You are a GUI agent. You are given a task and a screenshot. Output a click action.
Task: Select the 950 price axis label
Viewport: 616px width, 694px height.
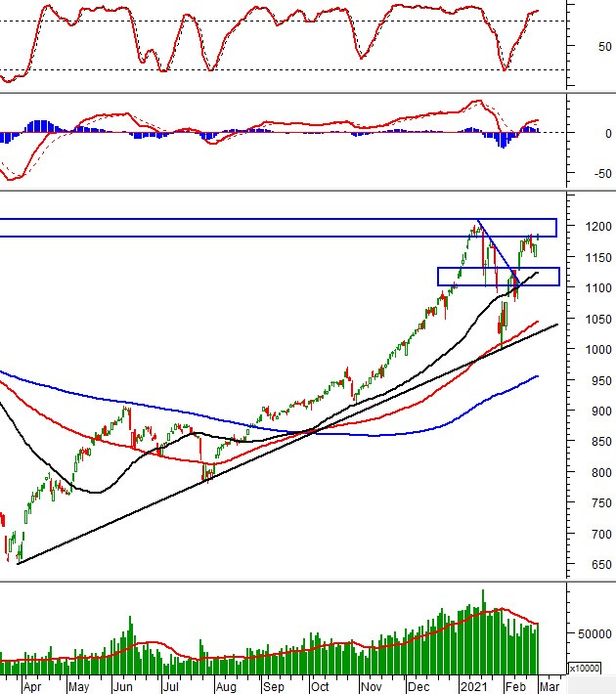601,380
